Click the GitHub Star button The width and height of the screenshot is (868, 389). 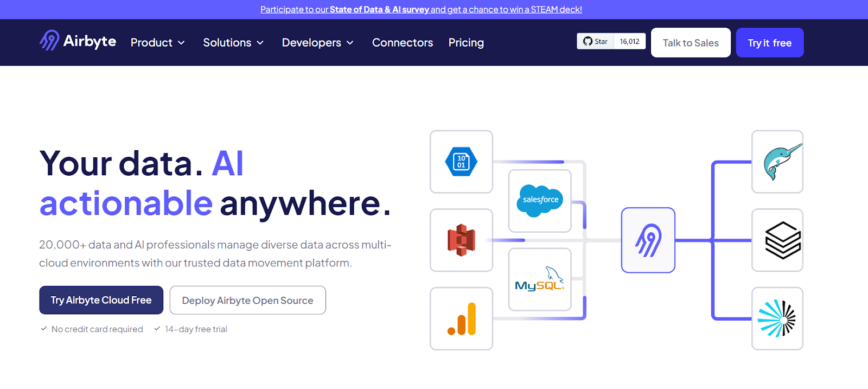(x=595, y=41)
